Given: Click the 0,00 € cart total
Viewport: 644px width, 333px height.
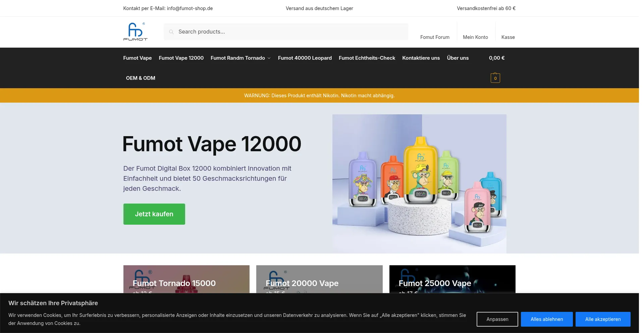Looking at the screenshot, I should (496, 58).
